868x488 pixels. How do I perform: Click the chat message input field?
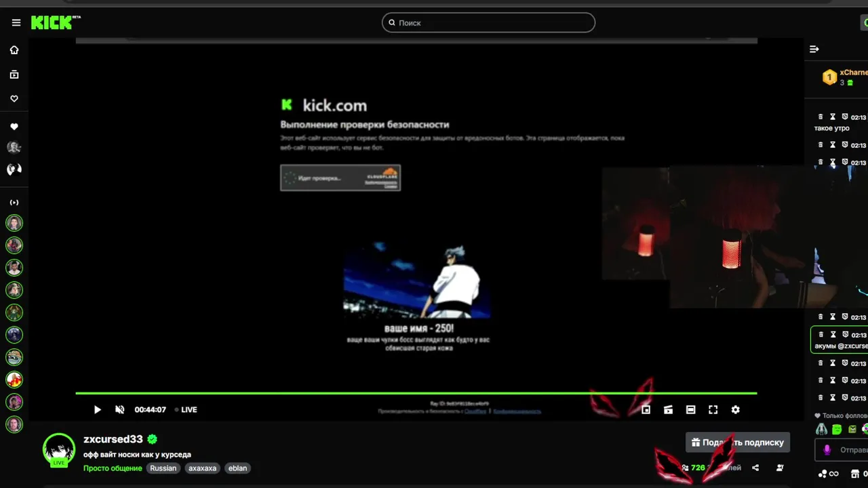[x=842, y=449]
